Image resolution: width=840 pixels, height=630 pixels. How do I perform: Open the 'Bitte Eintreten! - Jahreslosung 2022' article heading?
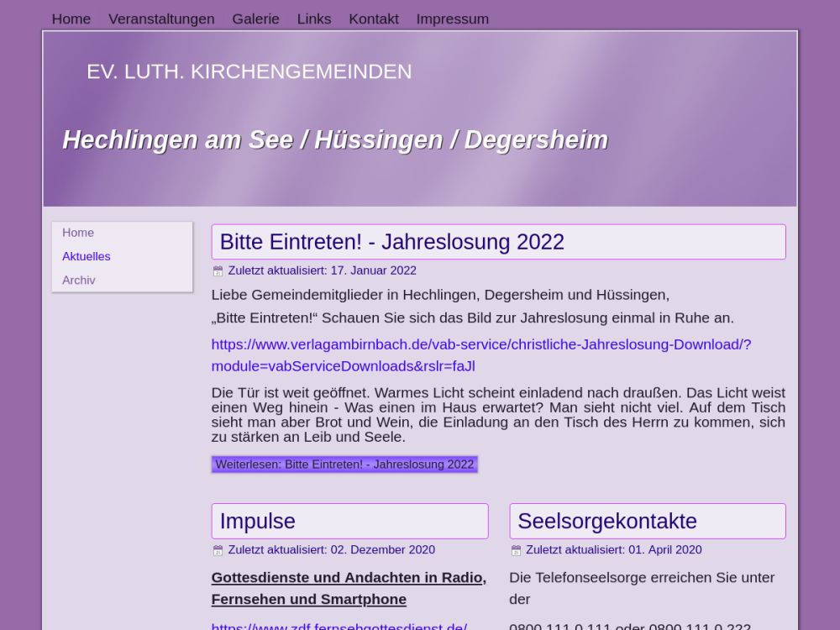click(391, 242)
